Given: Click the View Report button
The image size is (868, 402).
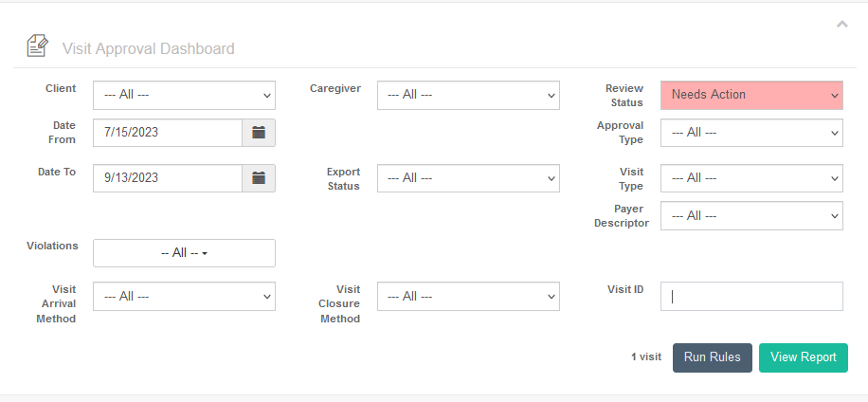Looking at the screenshot, I should tap(804, 357).
